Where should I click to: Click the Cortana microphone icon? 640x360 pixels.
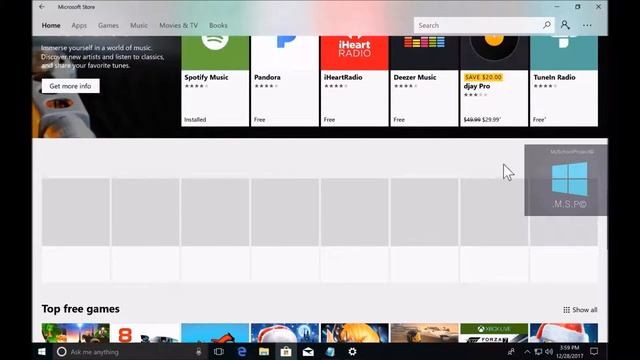tap(198, 351)
